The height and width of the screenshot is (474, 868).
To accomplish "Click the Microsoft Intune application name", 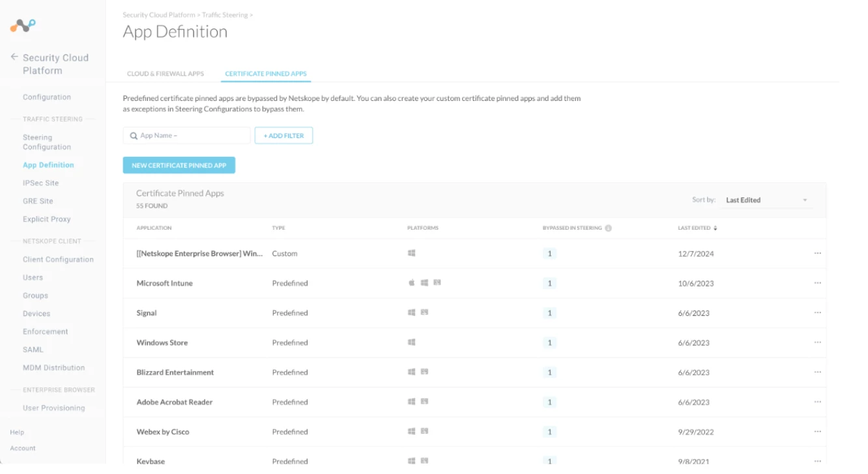I will (165, 283).
